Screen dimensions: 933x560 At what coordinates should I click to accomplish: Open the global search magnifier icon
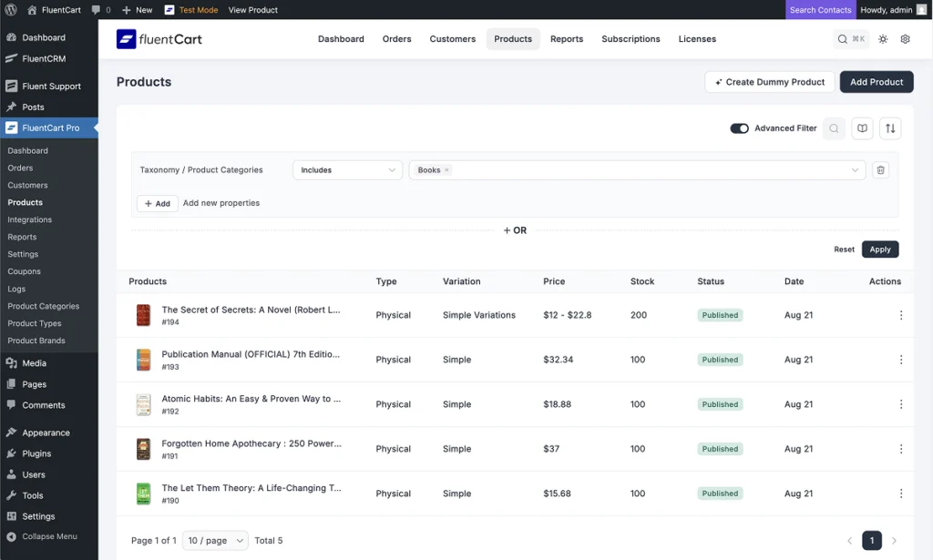[843, 39]
